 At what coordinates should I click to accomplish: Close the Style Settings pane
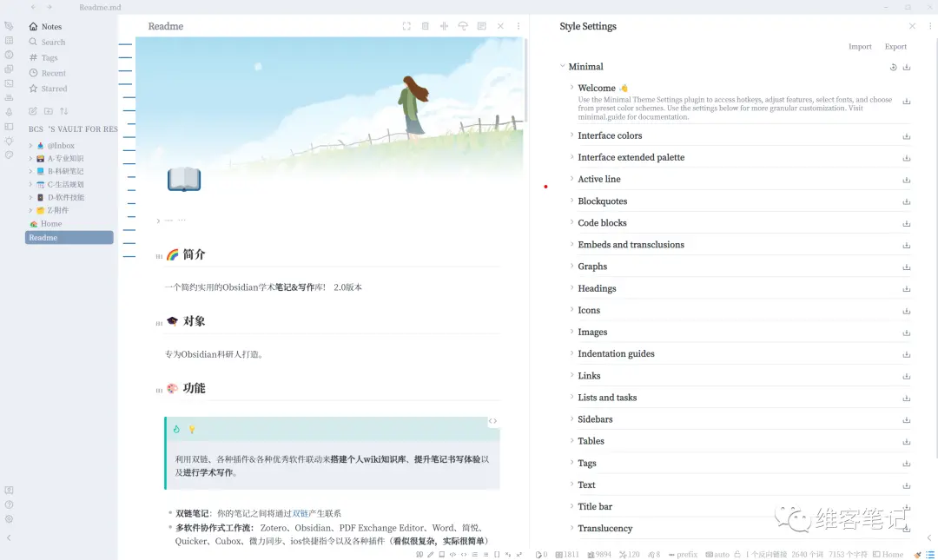click(912, 26)
